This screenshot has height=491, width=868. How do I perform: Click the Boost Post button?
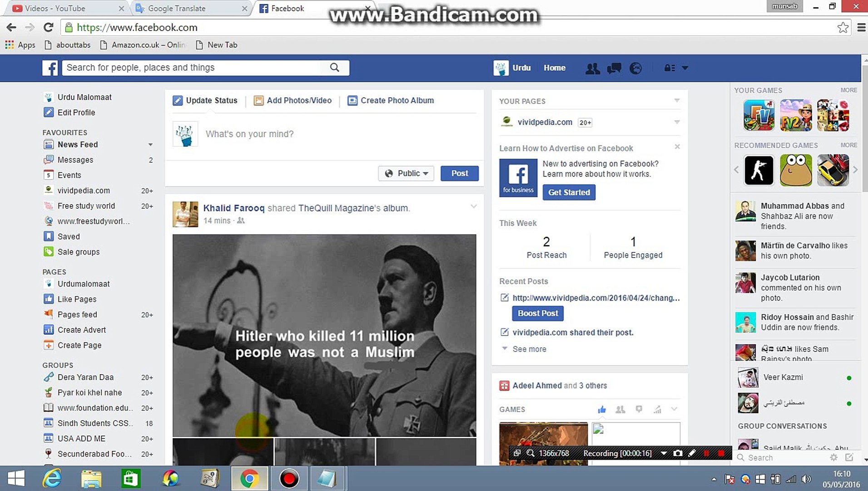[x=537, y=313]
